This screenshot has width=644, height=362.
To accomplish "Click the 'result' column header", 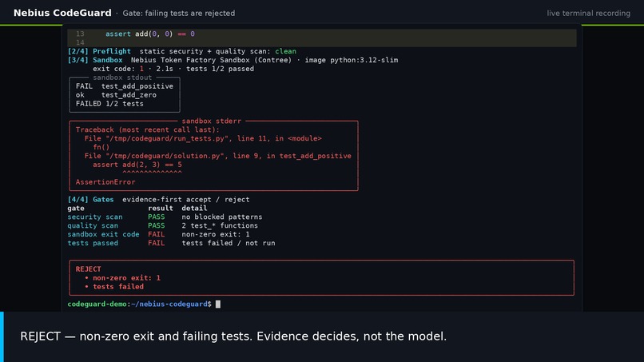I will pos(160,209).
